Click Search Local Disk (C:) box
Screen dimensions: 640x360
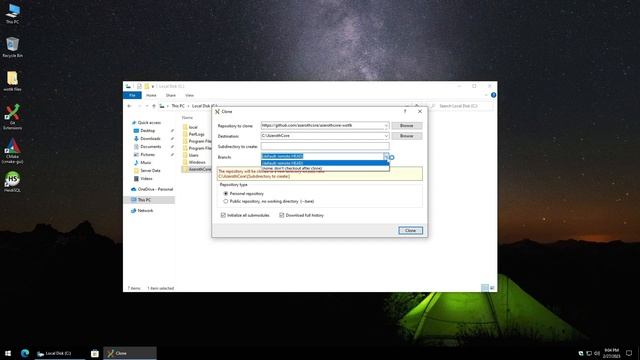461,106
